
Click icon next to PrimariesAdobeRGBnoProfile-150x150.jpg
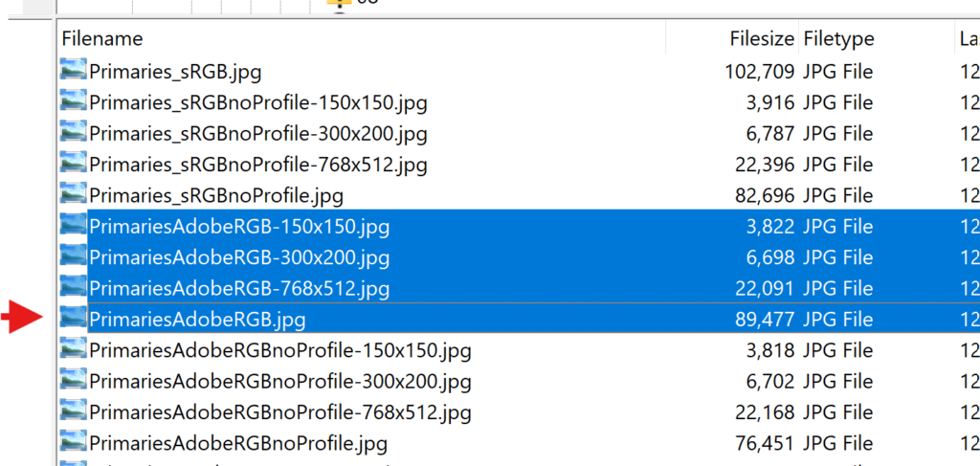point(73,348)
